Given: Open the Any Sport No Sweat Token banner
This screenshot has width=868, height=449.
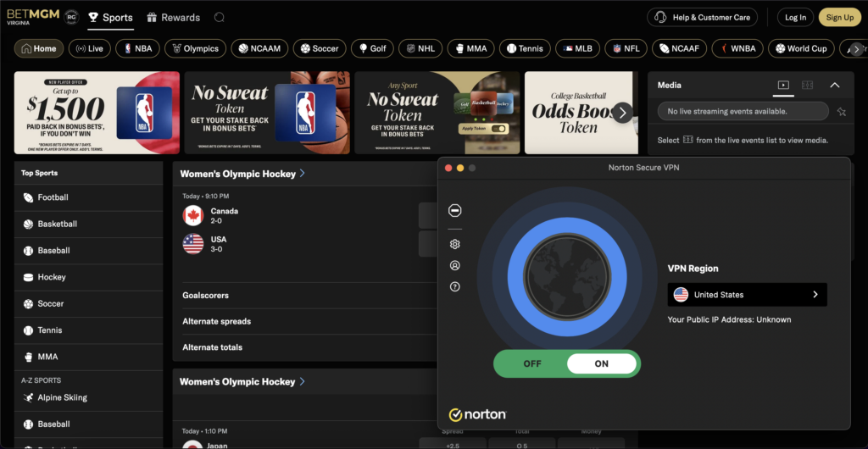Looking at the screenshot, I should (x=437, y=113).
